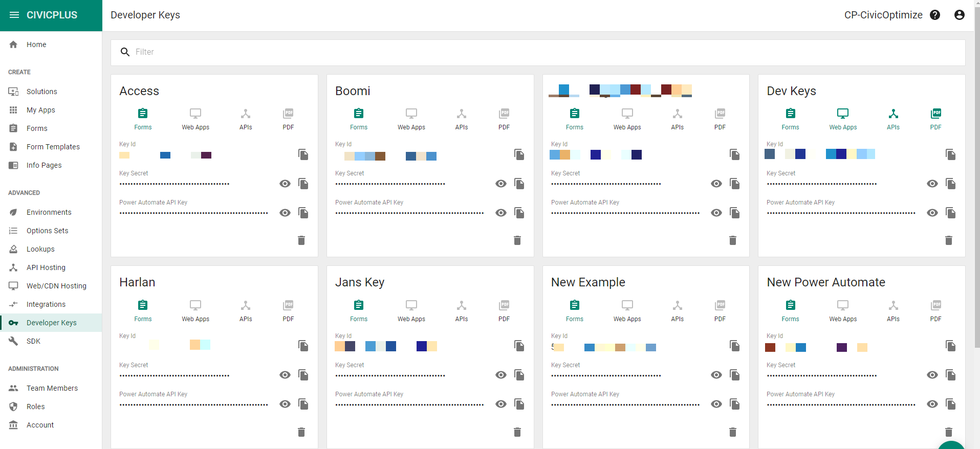Image resolution: width=980 pixels, height=449 pixels.
Task: Open Roles page
Action: tap(51, 407)
